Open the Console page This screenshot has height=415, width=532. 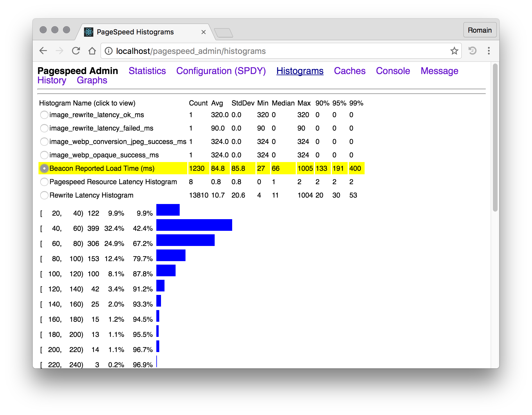[x=393, y=71]
